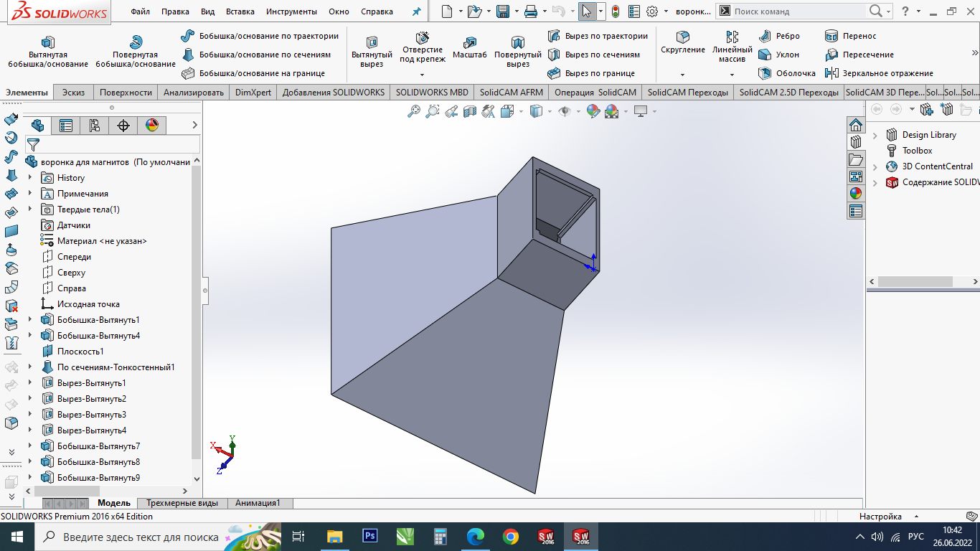Select the Повернутый вырез tool
The width and height of the screenshot is (980, 551).
pos(517,43)
